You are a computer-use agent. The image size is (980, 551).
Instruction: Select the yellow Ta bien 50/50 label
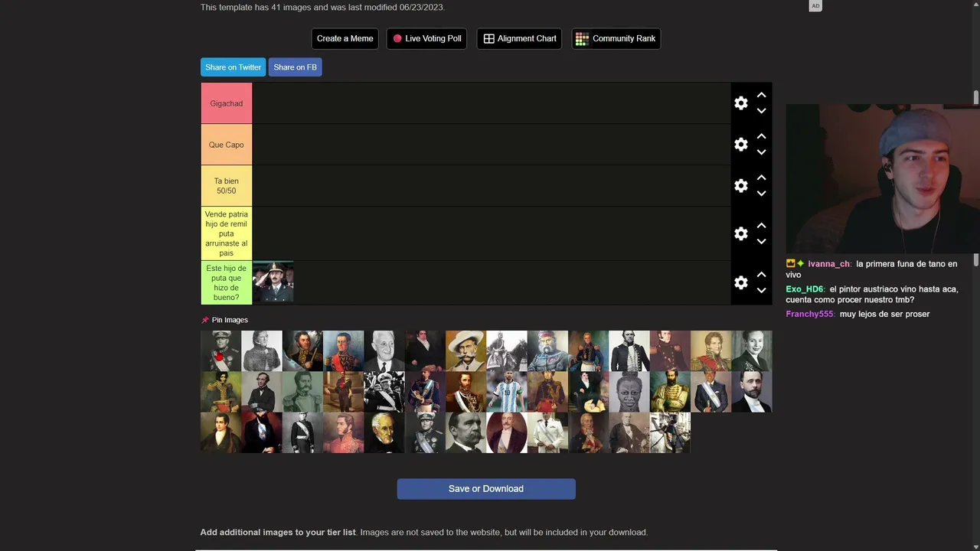[x=227, y=186]
